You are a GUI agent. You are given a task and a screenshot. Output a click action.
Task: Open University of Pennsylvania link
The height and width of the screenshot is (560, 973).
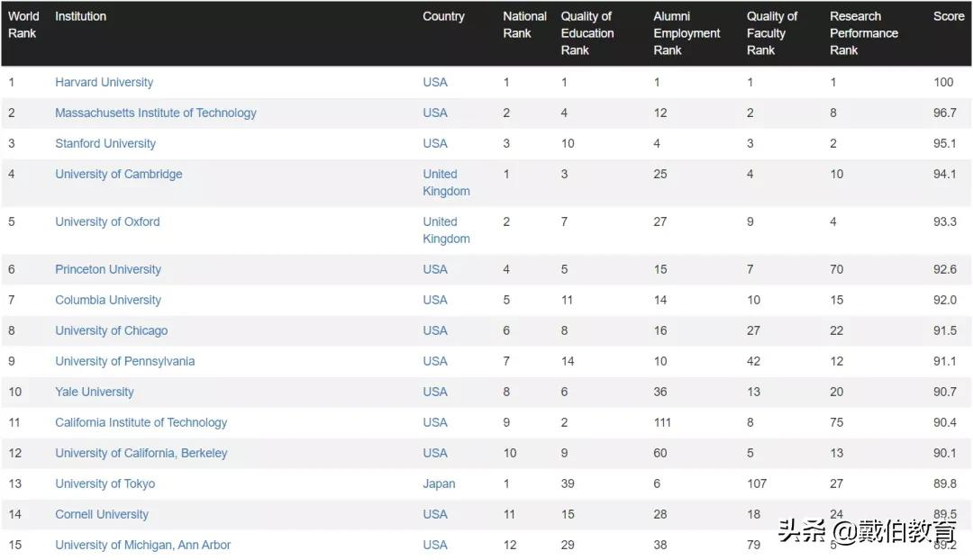(x=124, y=361)
